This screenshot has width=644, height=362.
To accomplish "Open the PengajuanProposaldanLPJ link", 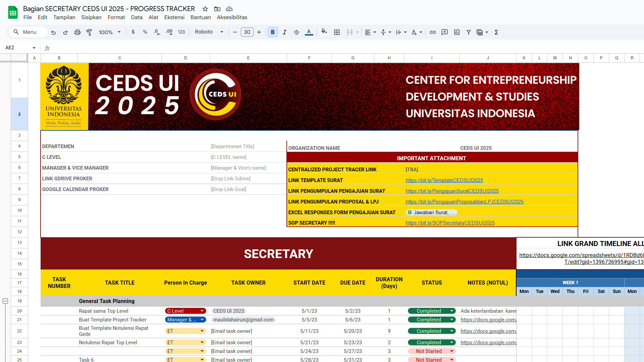I will coord(465,202).
